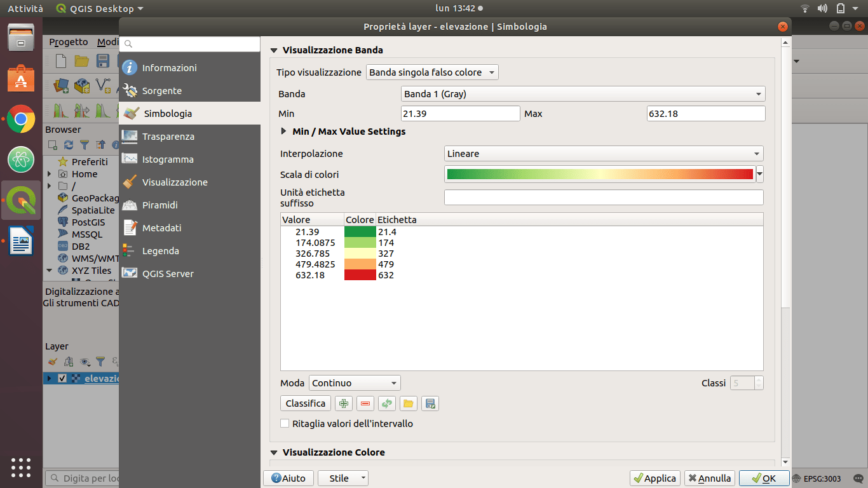Open the Banda 1 (Gray) dropdown

tap(583, 94)
